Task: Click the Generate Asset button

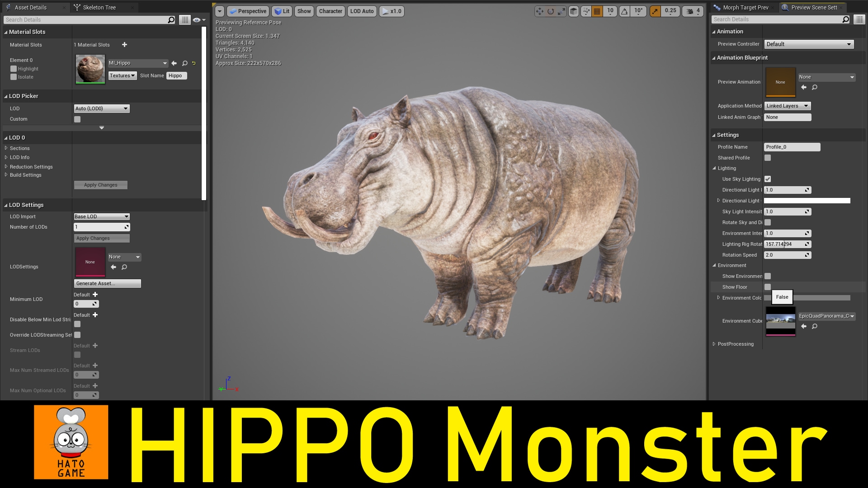Action: point(107,283)
